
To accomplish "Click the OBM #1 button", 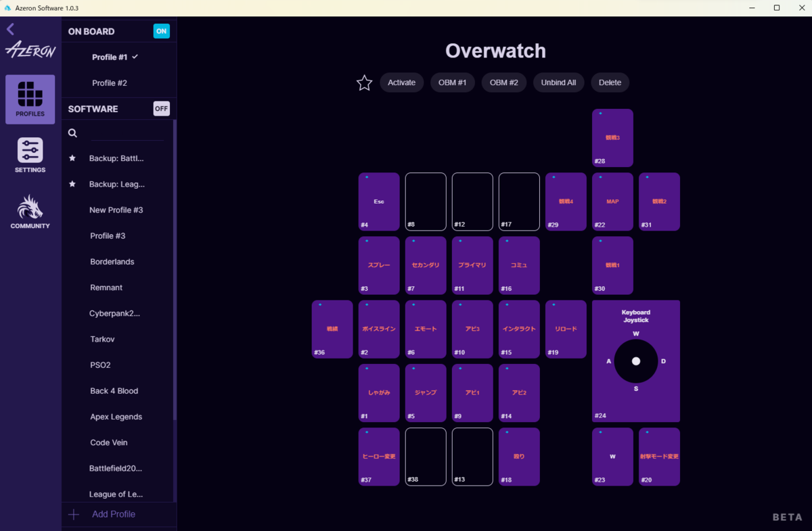I will click(453, 83).
